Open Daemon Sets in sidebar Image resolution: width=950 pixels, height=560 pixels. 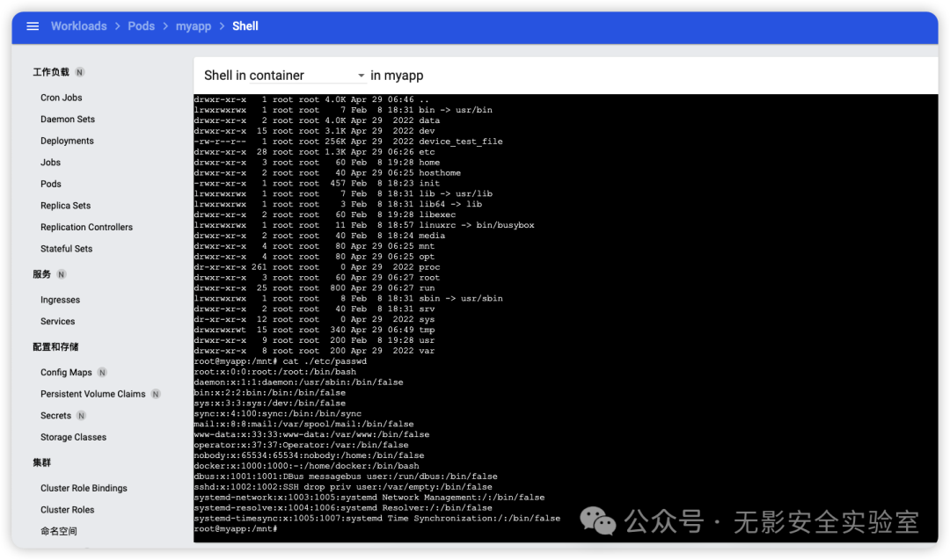click(68, 120)
